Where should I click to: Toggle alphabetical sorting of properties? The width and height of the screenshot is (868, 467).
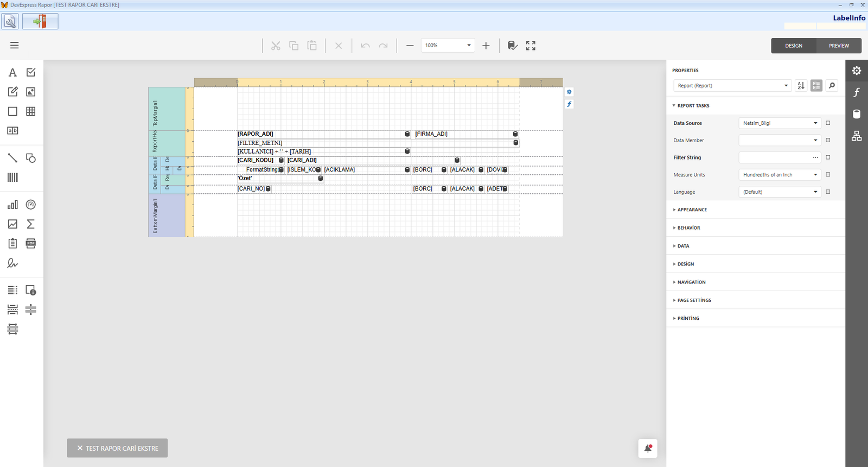point(801,86)
